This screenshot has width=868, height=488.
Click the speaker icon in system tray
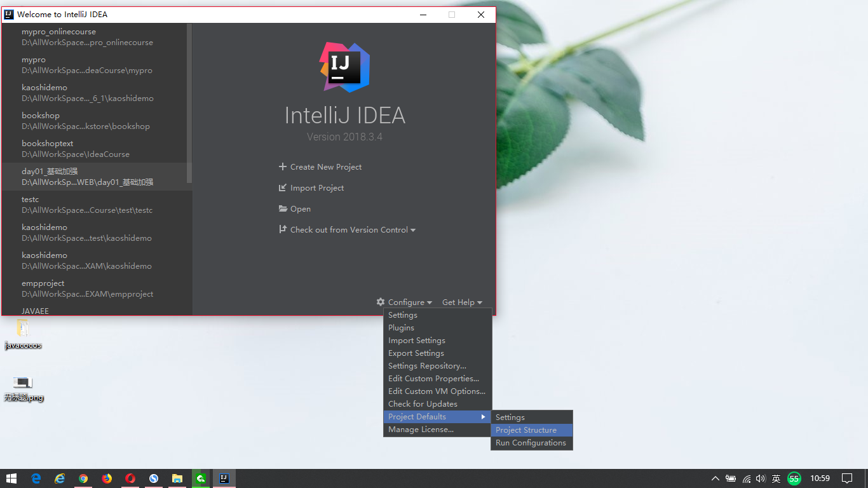(761, 478)
